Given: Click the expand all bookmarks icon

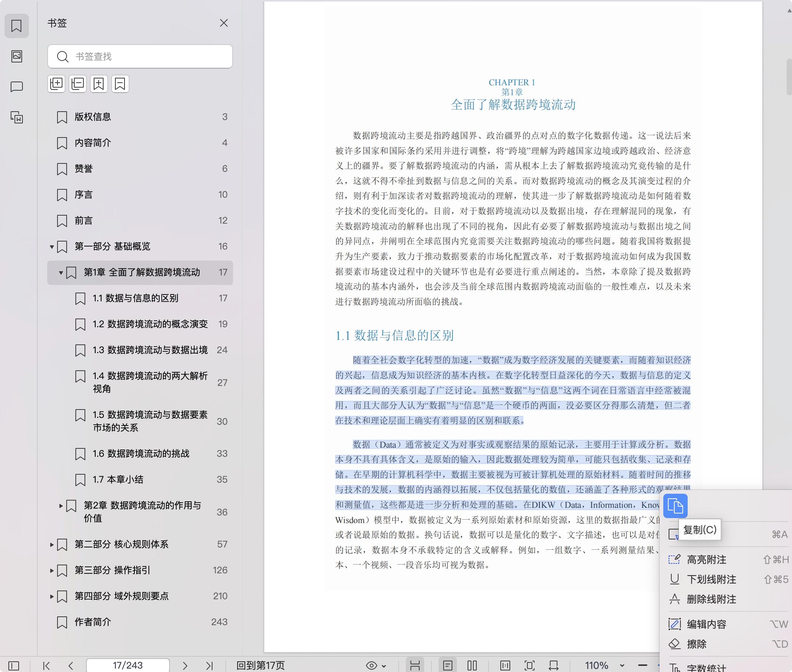Looking at the screenshot, I should [x=56, y=84].
